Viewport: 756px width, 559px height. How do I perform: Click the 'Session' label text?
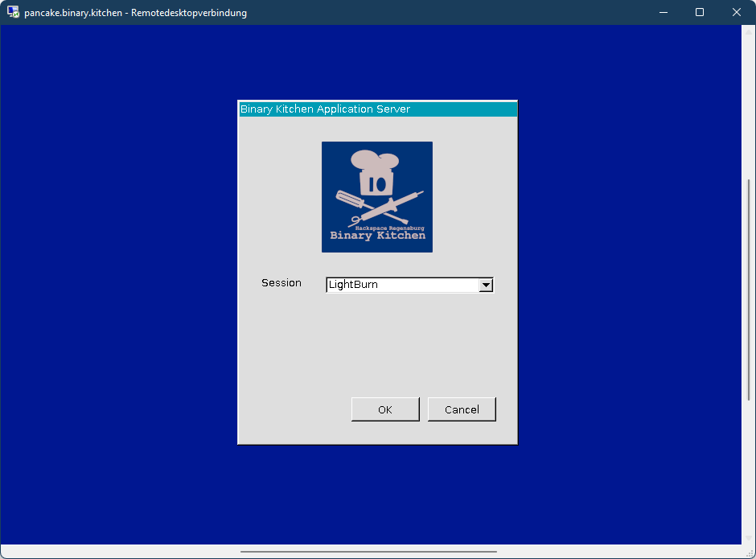coord(281,282)
